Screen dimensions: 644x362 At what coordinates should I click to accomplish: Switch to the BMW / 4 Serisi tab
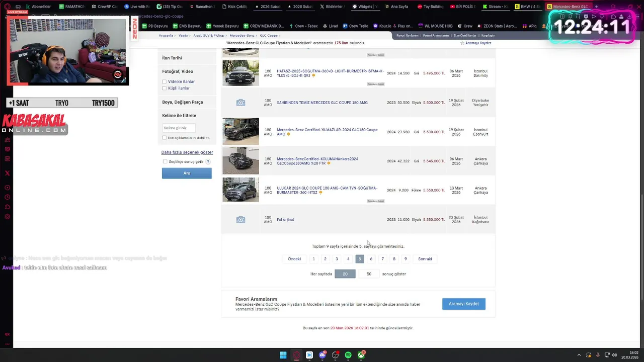click(x=528, y=7)
